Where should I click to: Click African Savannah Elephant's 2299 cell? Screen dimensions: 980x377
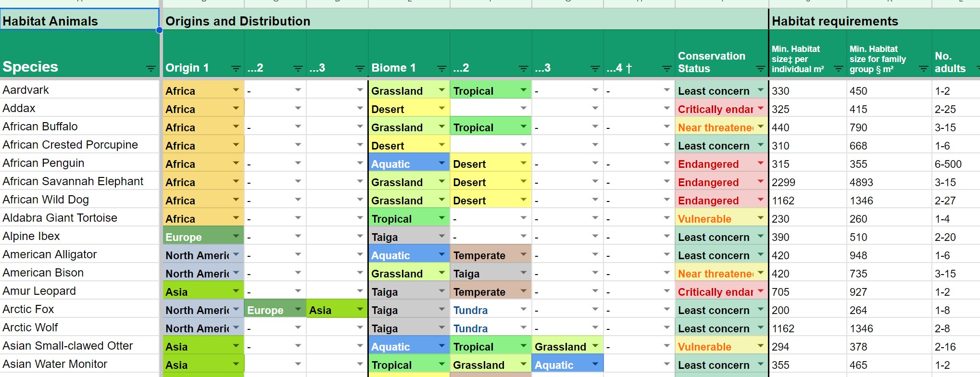pos(807,182)
